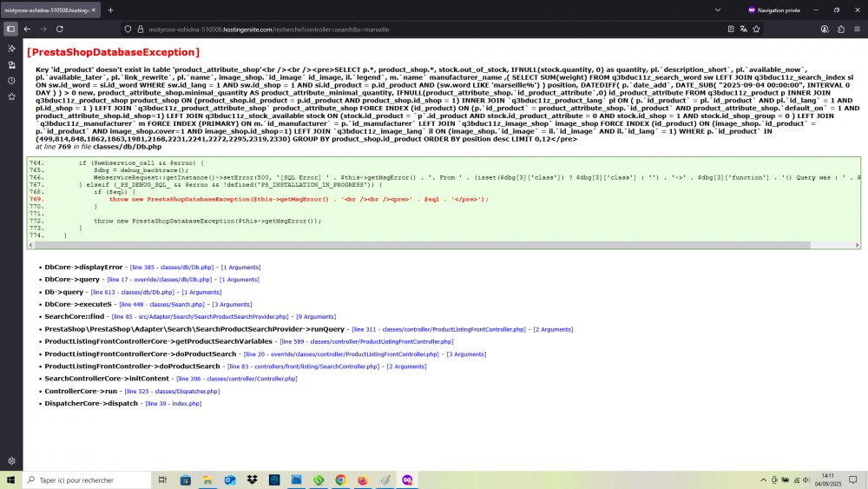Open history sidebar clock icon
The height and width of the screenshot is (489, 868).
pos(11,81)
